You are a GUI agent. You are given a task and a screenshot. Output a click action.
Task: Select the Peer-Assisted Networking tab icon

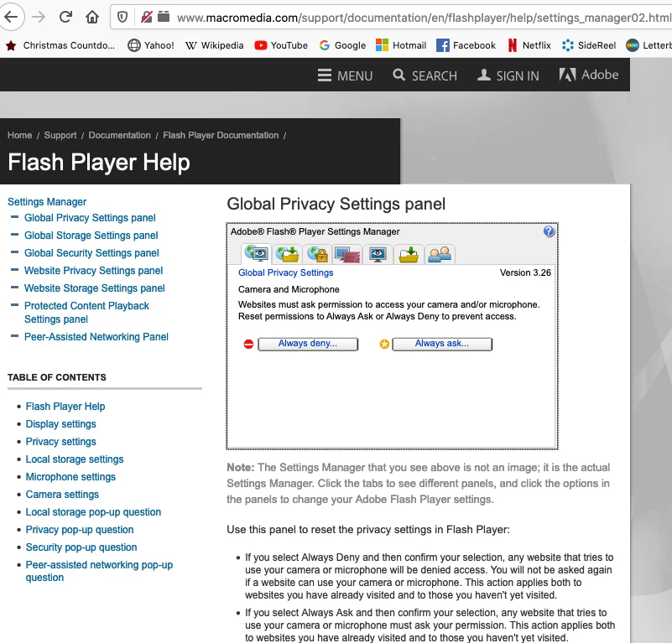pyautogui.click(x=440, y=254)
